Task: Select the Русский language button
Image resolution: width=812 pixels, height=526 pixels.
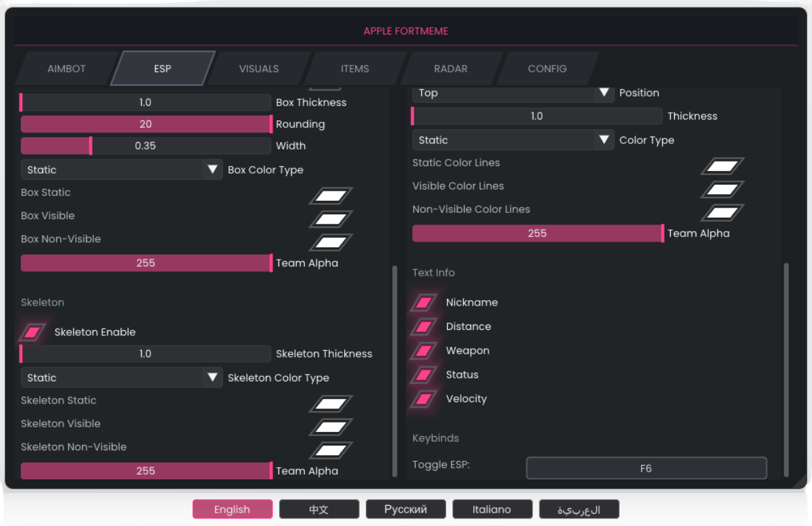Action: click(x=406, y=509)
